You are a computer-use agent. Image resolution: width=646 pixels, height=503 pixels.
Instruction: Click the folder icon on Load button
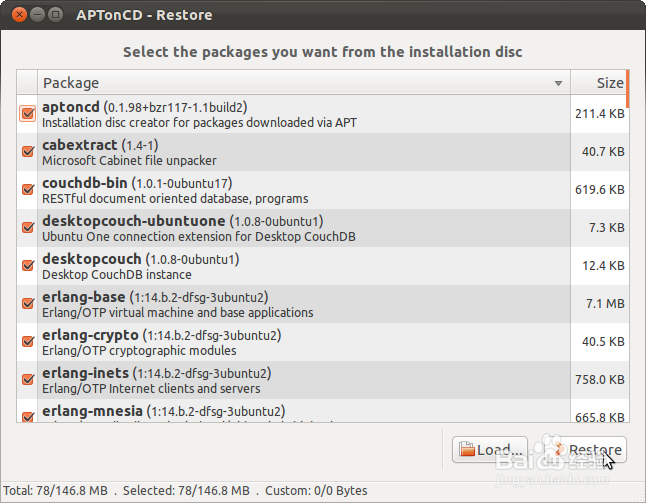coord(467,450)
